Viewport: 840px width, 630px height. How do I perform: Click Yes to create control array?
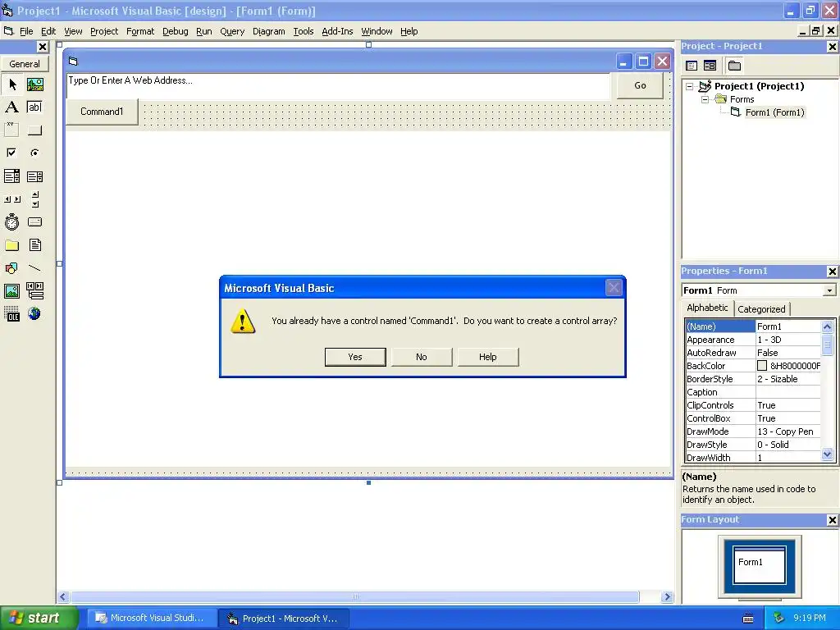[355, 357]
